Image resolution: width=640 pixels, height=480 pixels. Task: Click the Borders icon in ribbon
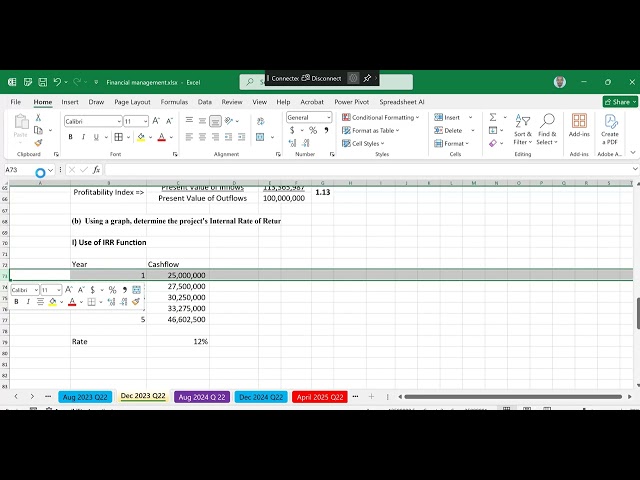coord(118,137)
